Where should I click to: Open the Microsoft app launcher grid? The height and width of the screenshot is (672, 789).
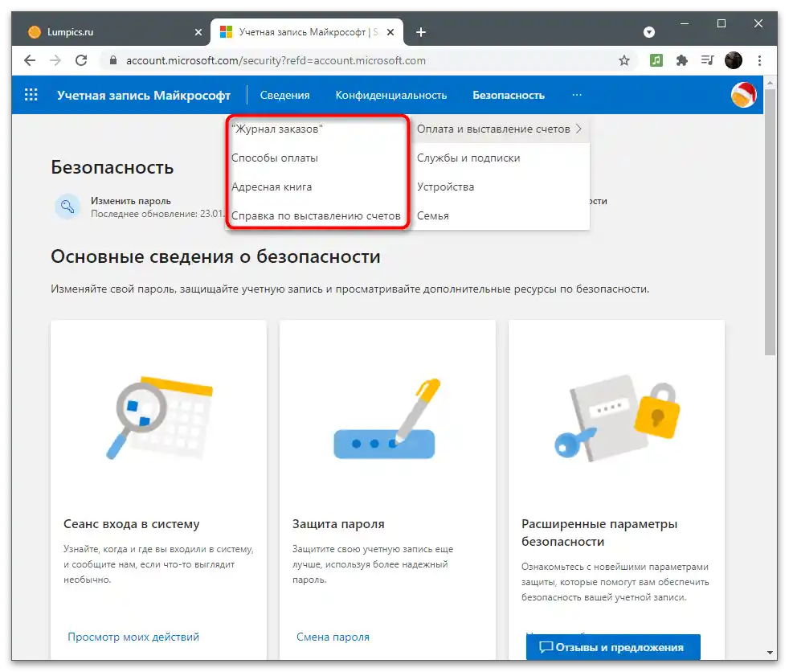[x=31, y=95]
